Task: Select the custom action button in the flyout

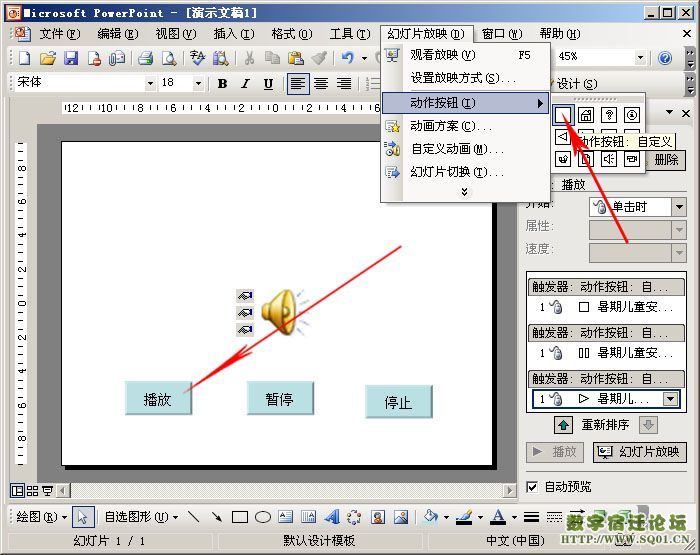Action: pyautogui.click(x=563, y=115)
